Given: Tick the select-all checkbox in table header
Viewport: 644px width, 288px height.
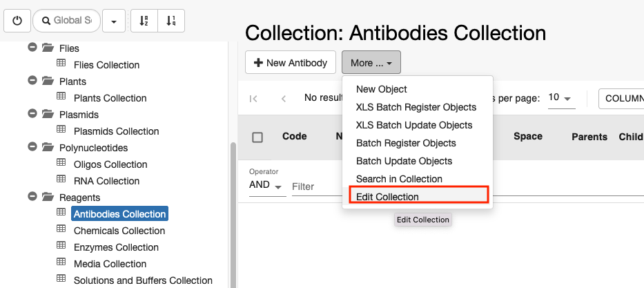Looking at the screenshot, I should pos(257,137).
